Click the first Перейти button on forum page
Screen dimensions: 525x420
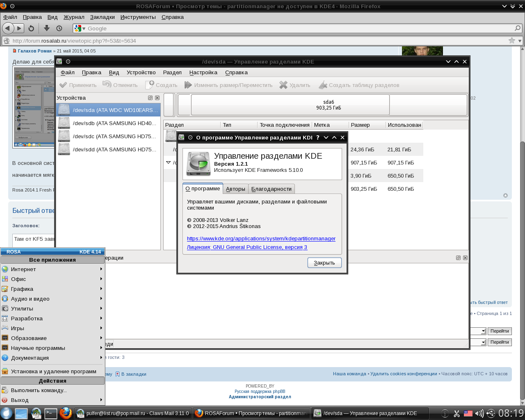click(500, 331)
